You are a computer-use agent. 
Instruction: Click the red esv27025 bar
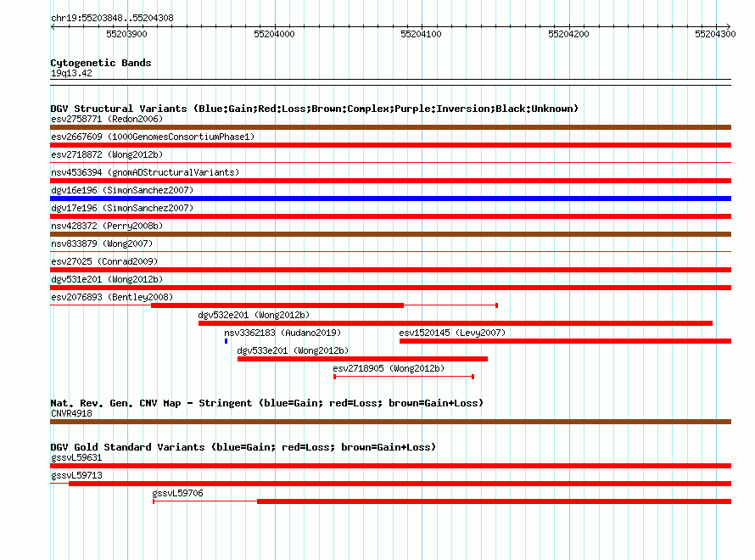(390, 270)
